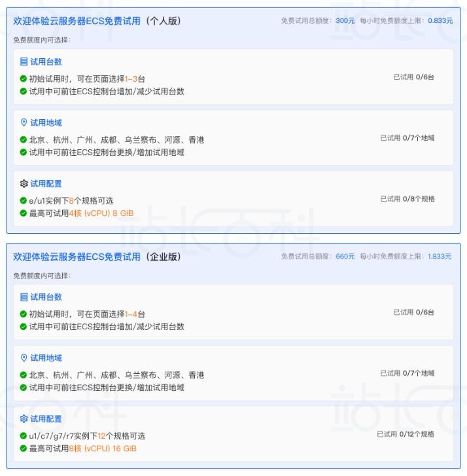Click green check next to u1/c7/g7/r7实例下12个规格可选

pos(24,436)
